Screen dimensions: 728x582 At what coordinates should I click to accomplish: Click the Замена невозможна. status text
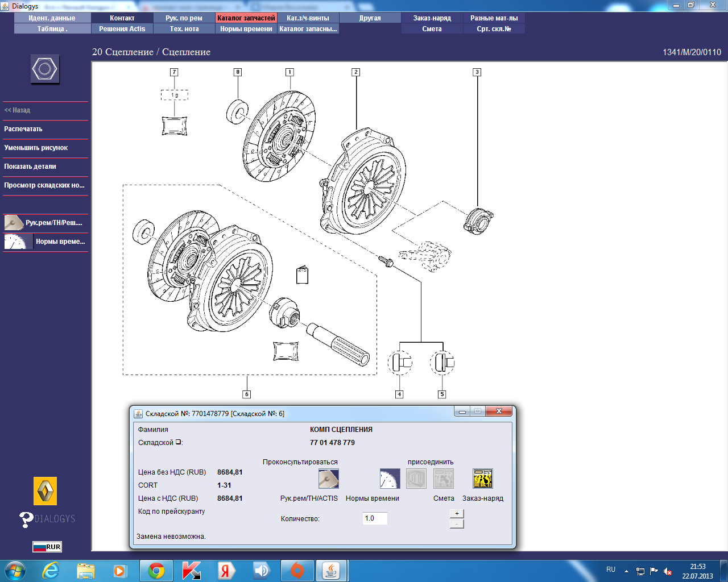[171, 537]
